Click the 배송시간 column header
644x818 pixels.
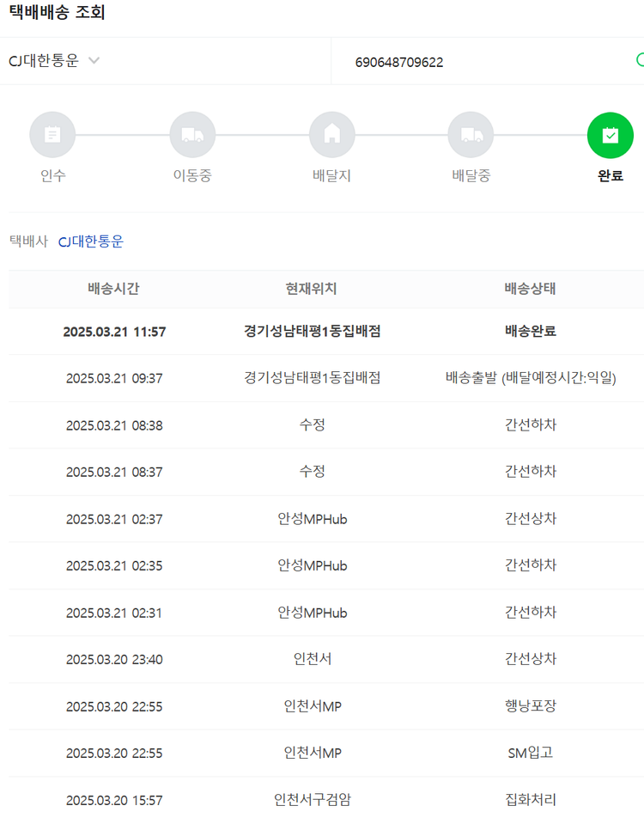(113, 289)
